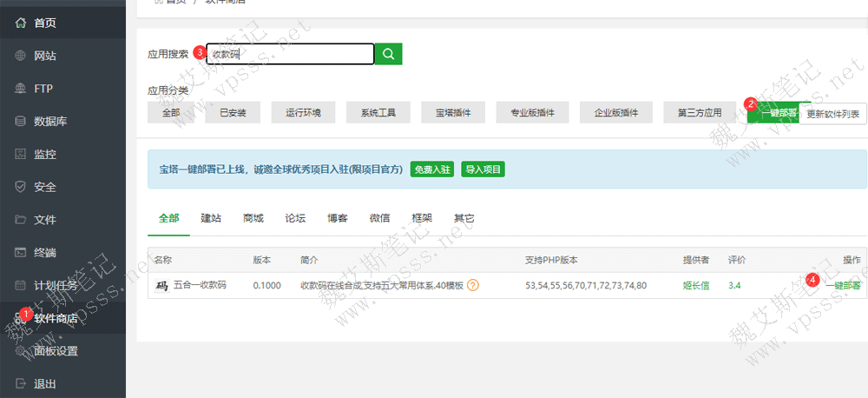The height and width of the screenshot is (398, 868).
Task: Click 一键部署 link in app row
Action: 842,285
